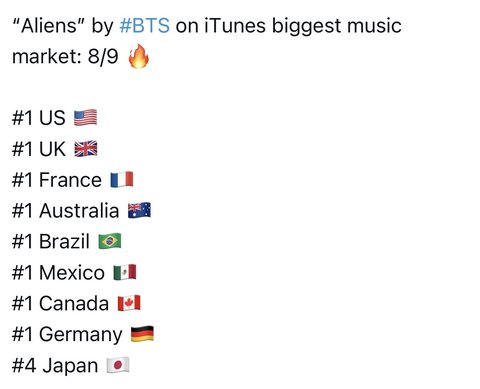480x389 pixels.
Task: Click the "#1 France" text
Action: (x=57, y=180)
